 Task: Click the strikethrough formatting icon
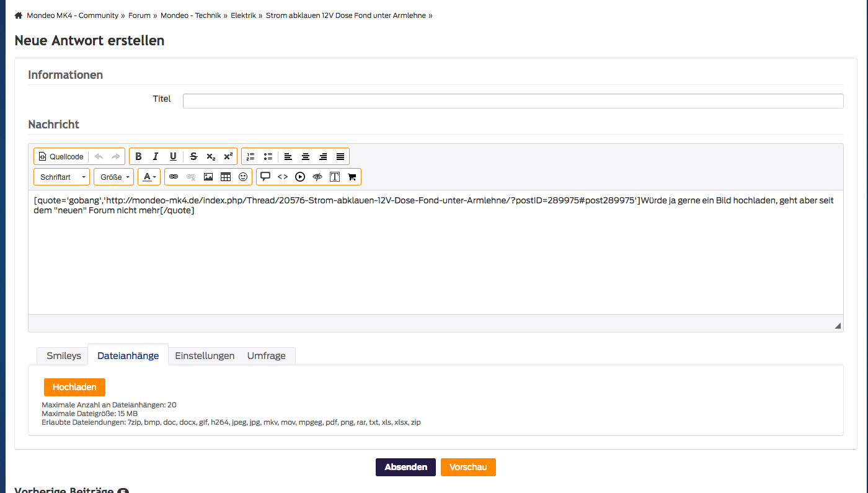coord(193,157)
